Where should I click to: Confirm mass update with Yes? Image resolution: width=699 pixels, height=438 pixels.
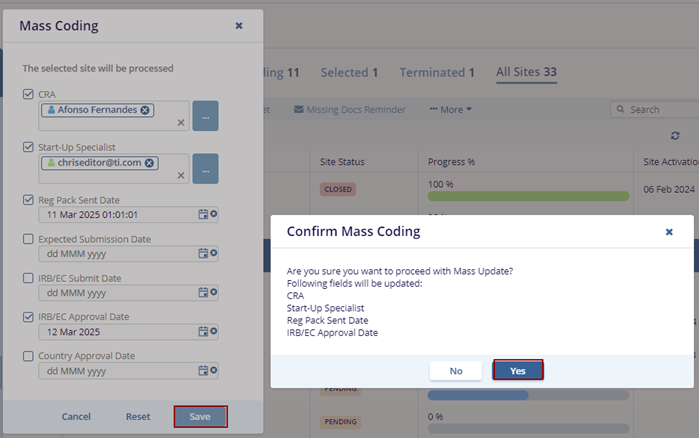(x=517, y=370)
